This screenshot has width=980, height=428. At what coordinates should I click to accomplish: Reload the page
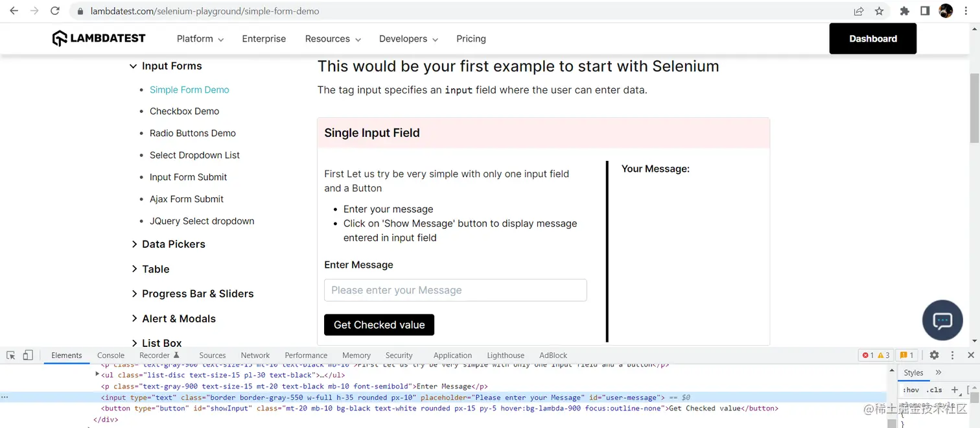point(55,11)
